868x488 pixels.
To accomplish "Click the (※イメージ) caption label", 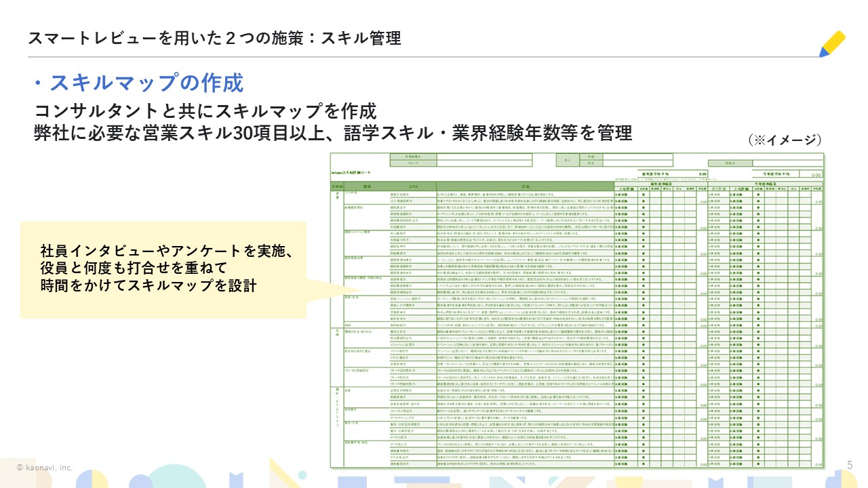I will pyautogui.click(x=785, y=140).
